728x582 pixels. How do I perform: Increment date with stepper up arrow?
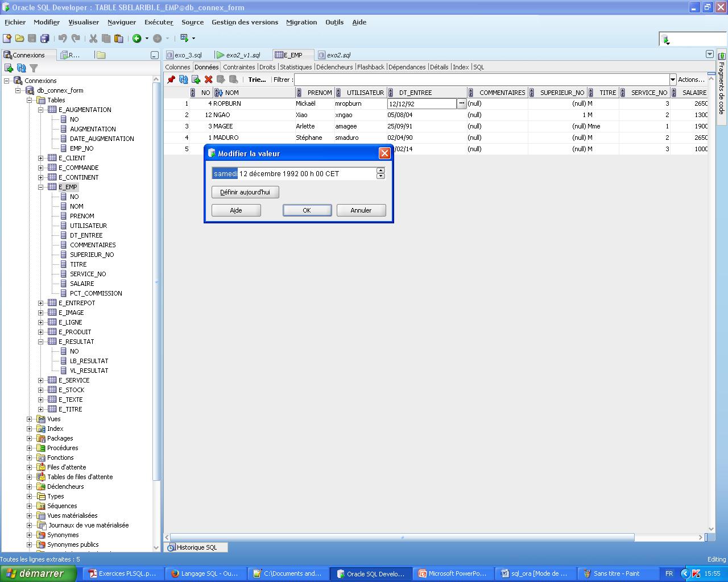380,171
